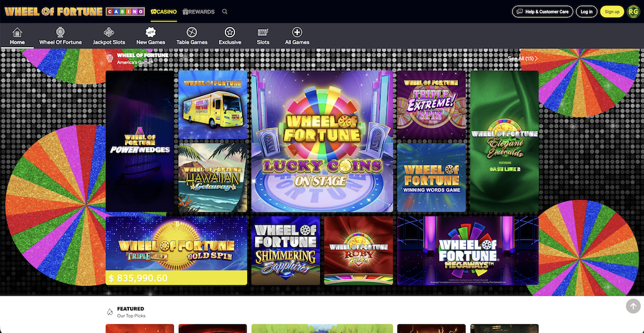Expand See All (15) link
Image resolution: width=644 pixels, height=333 pixels.
522,59
